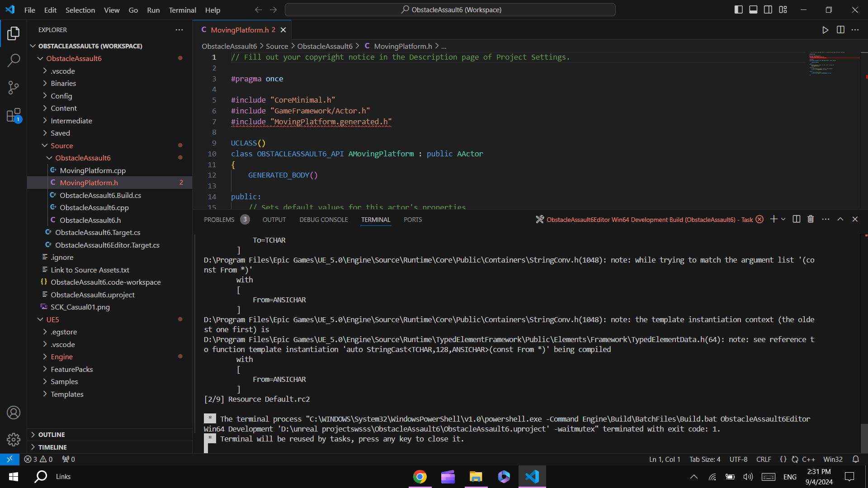This screenshot has width=868, height=488.
Task: Open the Source Control view
Action: [x=14, y=88]
